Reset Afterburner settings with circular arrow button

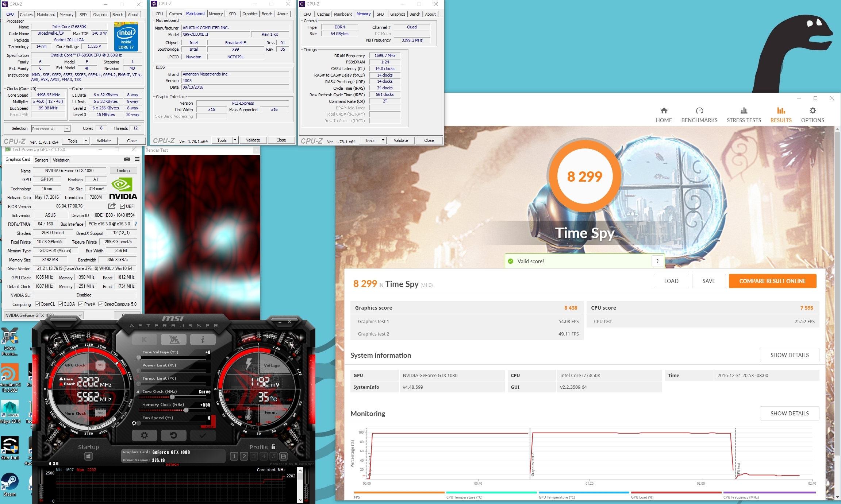click(173, 435)
